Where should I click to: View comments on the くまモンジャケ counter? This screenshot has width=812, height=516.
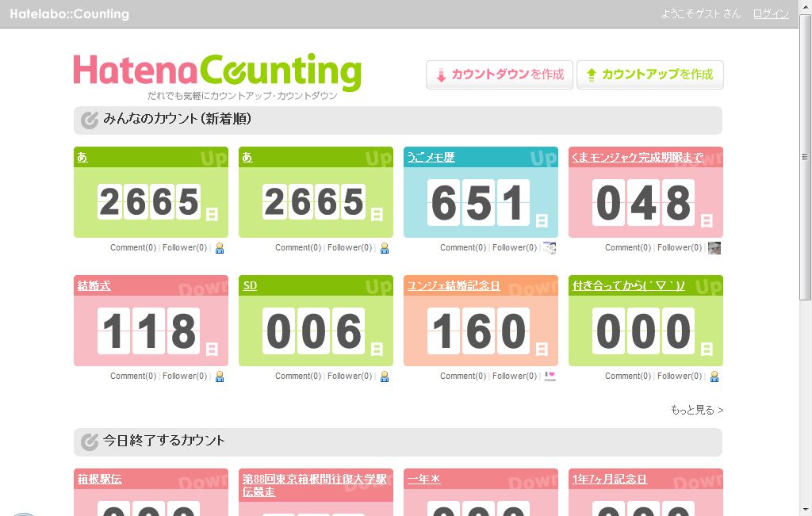(628, 247)
